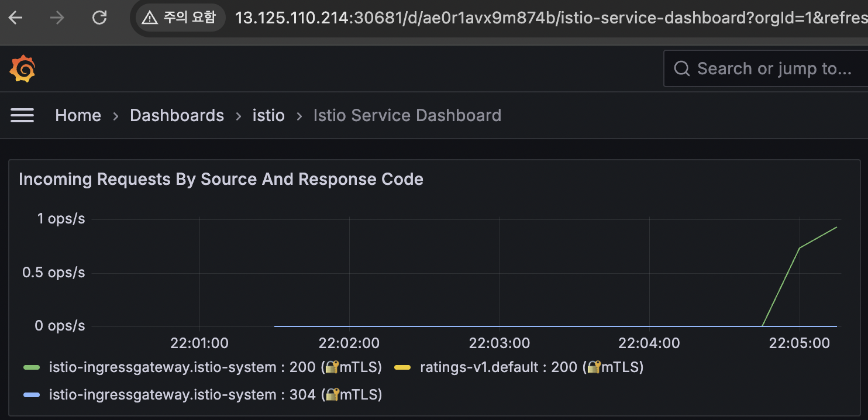Click the browser forward arrow
This screenshot has height=420, width=868.
[x=57, y=18]
